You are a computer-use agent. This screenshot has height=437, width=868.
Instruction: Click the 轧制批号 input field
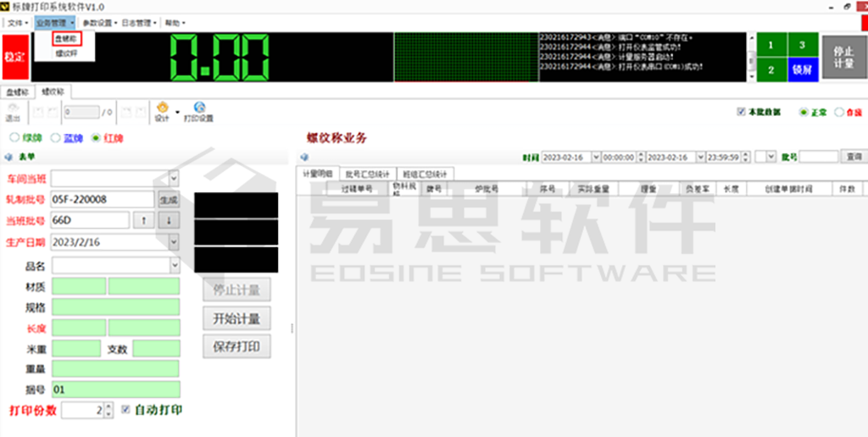coord(102,199)
